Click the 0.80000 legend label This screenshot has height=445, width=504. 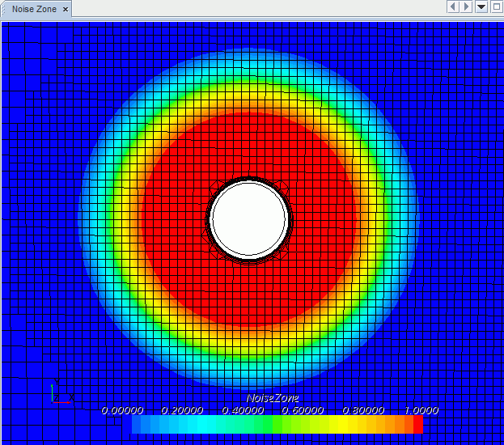[362, 410]
